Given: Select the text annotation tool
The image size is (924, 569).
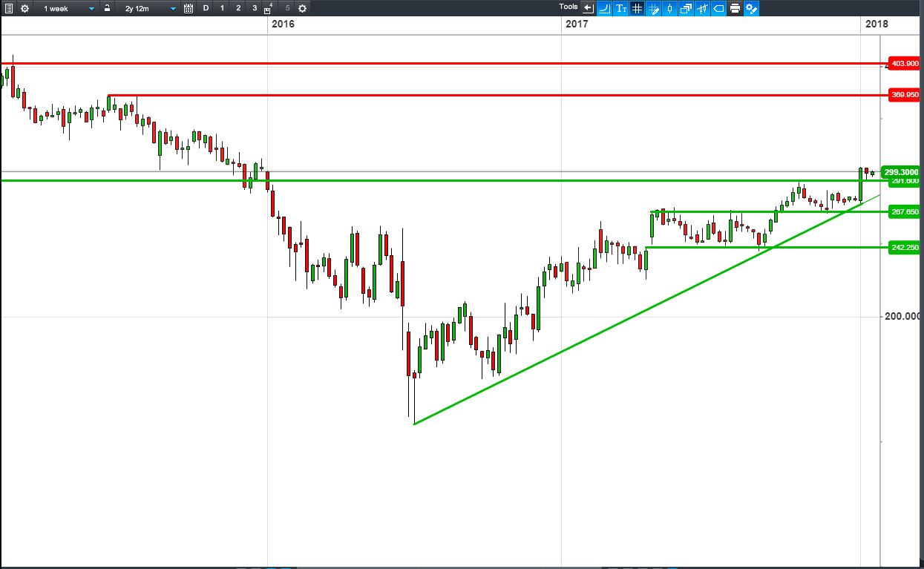Looking at the screenshot, I should 621,8.
